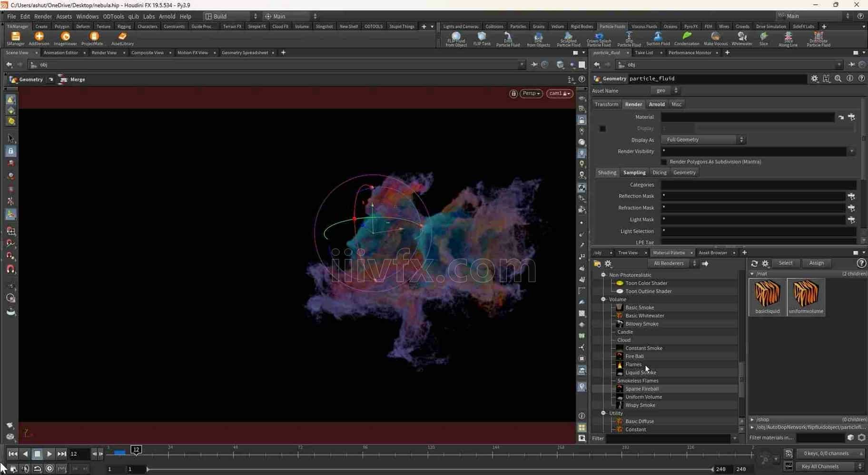Collapse the Non-Photorealistic tree category
868x475 pixels.
click(x=603, y=275)
